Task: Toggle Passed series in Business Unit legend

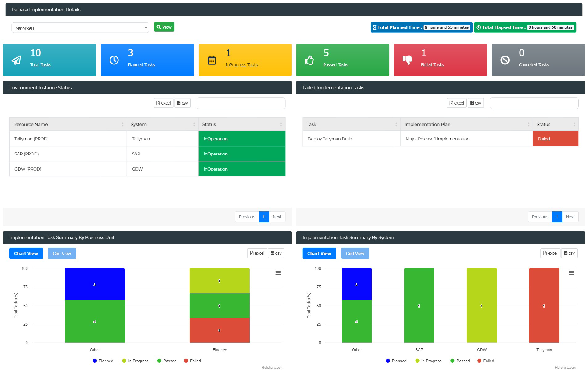Action: pyautogui.click(x=167, y=361)
